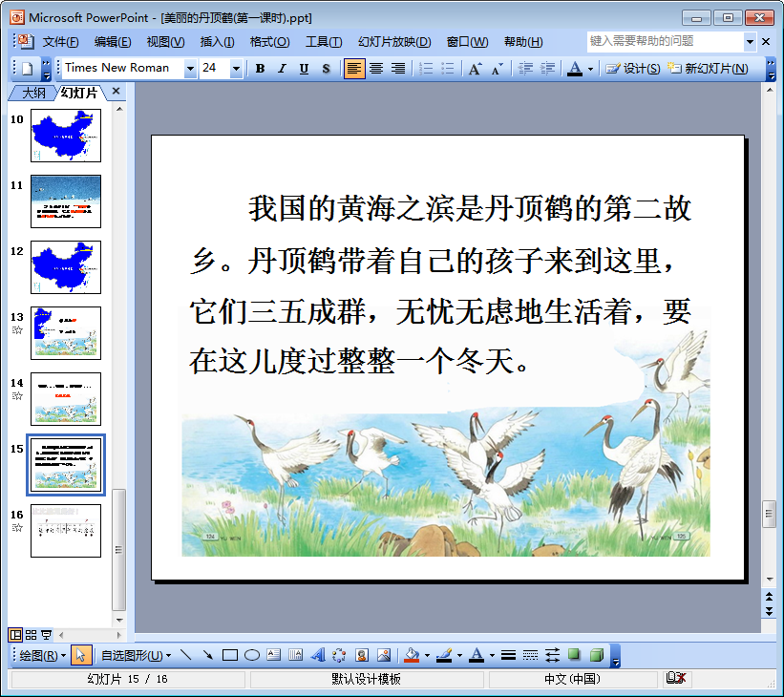
Task: Insert a picture from file
Action: tap(384, 655)
